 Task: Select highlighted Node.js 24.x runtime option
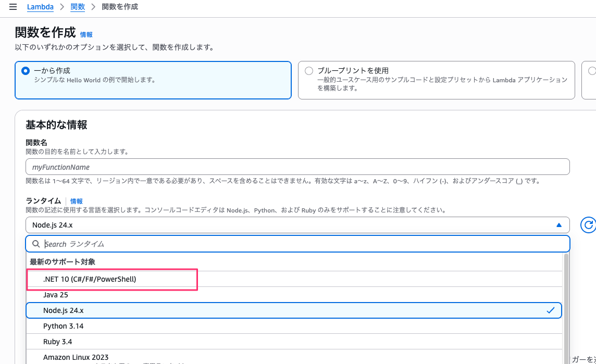63,310
